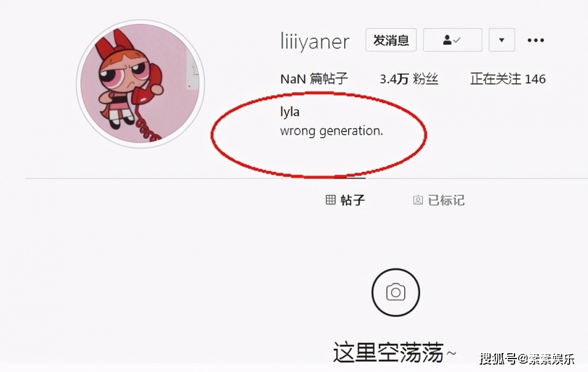Click the person silhouette in follow button
Image resolution: width=588 pixels, height=372 pixels.
(x=447, y=40)
